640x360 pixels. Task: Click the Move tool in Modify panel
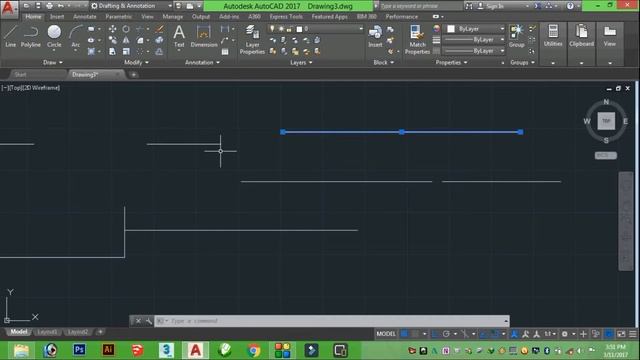(112, 29)
